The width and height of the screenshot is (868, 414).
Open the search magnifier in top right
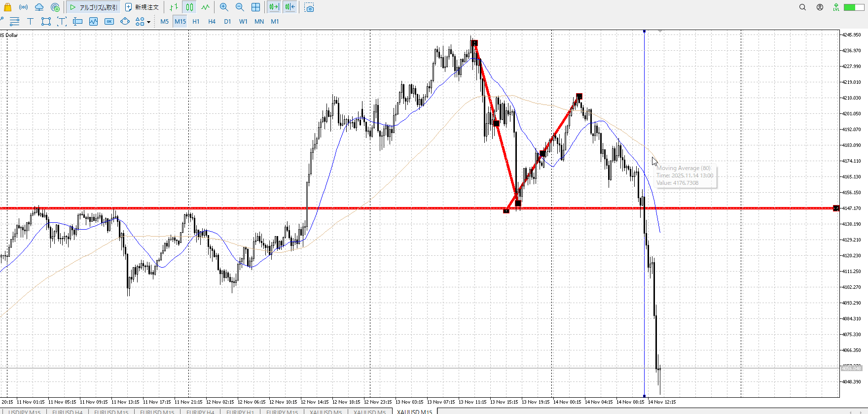pyautogui.click(x=802, y=7)
